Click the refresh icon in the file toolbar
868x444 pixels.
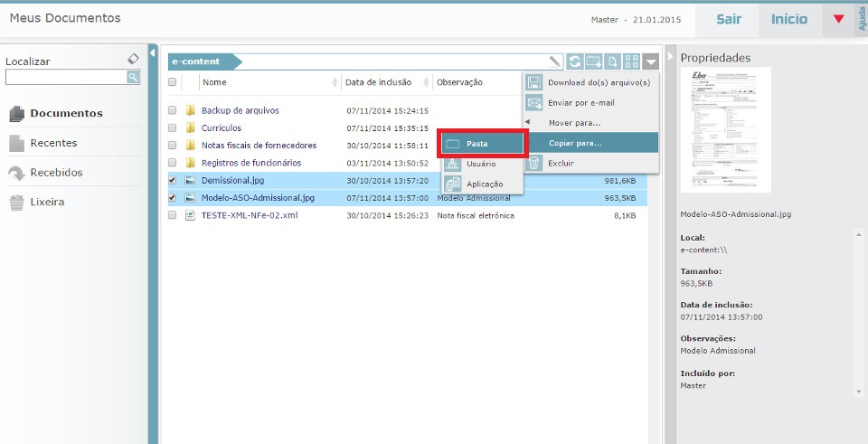575,61
